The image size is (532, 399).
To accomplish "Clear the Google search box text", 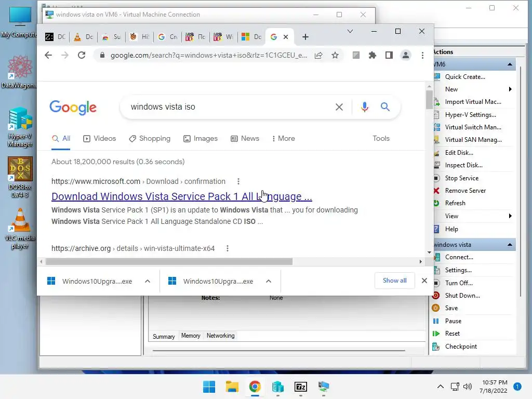I will pyautogui.click(x=339, y=107).
